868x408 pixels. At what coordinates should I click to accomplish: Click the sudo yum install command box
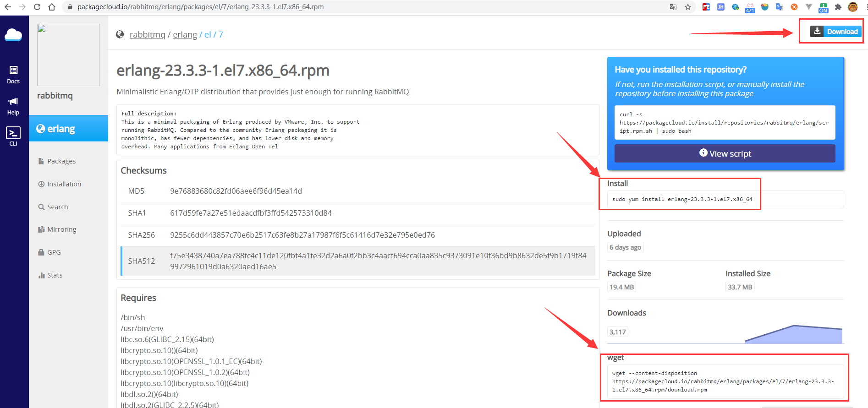point(725,199)
